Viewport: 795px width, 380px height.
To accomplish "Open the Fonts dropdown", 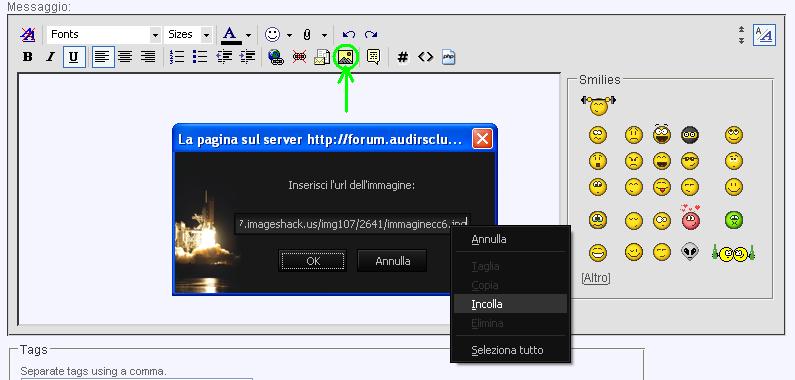I will point(104,34).
